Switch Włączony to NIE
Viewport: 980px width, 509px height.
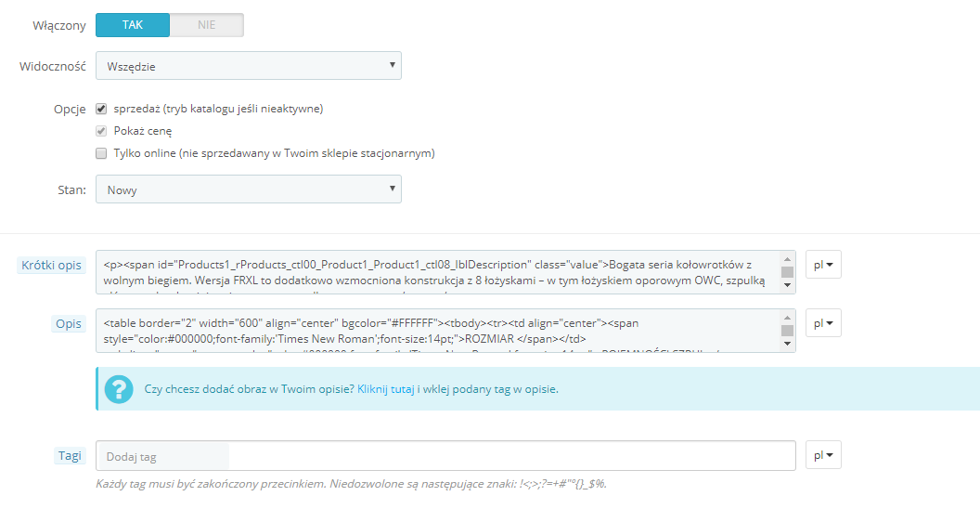tap(206, 25)
